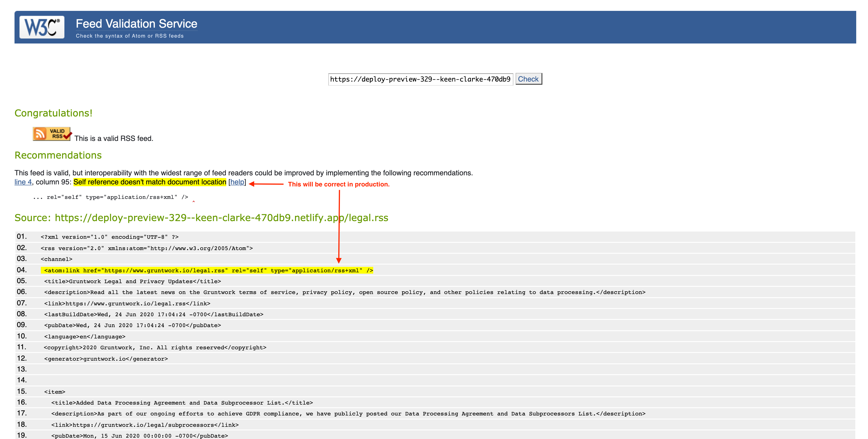Open the [help] link
The height and width of the screenshot is (439, 868).
pos(237,182)
